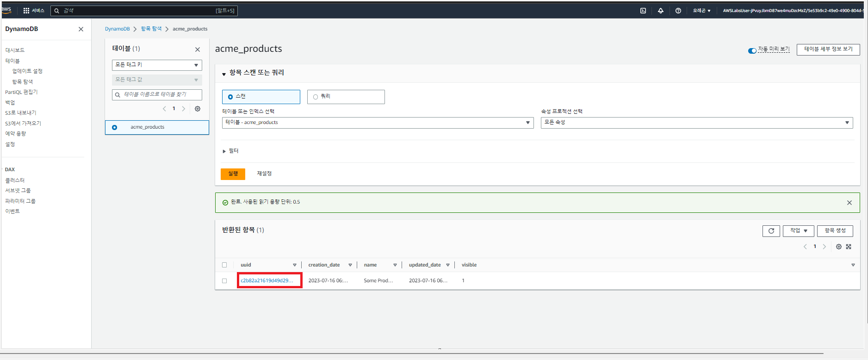The width and height of the screenshot is (868, 360).
Task: Open the reserved capacity sidebar item
Action: pyautogui.click(x=15, y=134)
